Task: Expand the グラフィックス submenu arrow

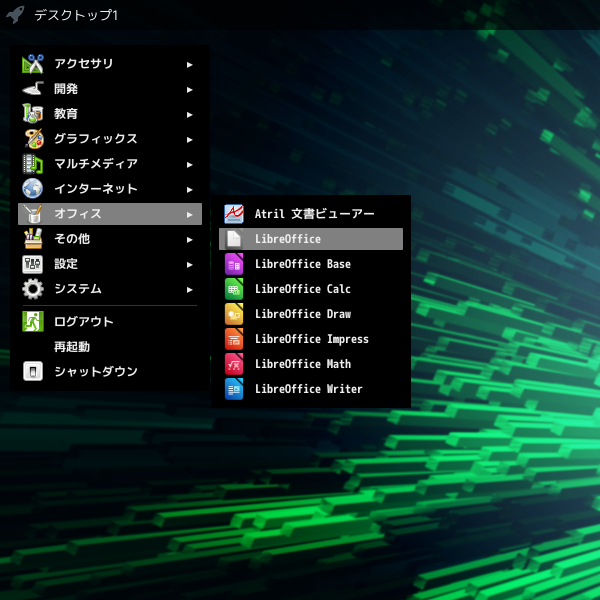Action: [189, 140]
